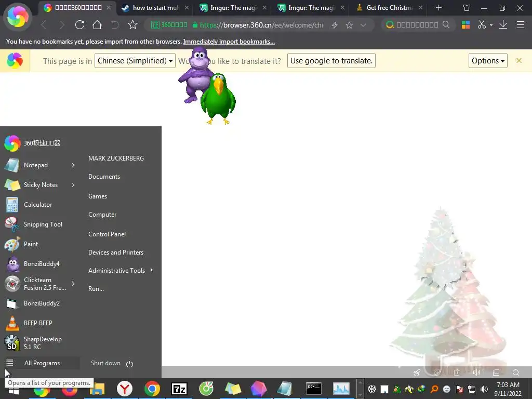Viewport: 532px width, 399px height.
Task: Open Control Panel in Start menu
Action: pyautogui.click(x=107, y=234)
